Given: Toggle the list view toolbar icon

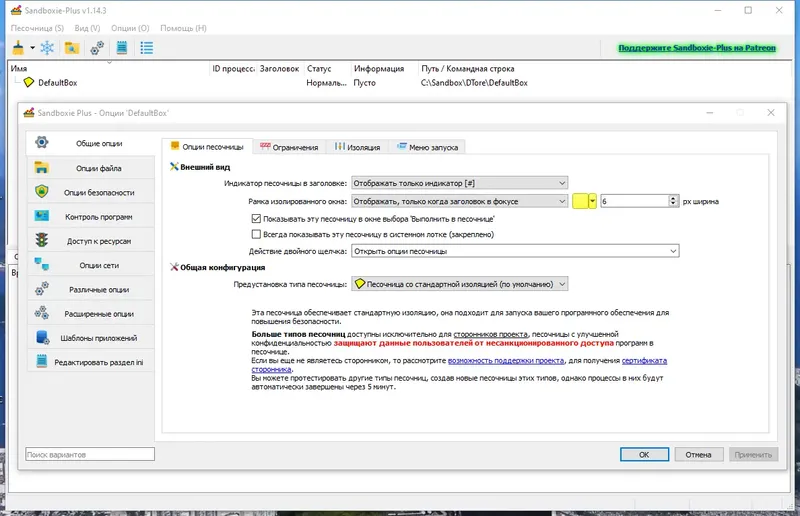Looking at the screenshot, I should click(146, 48).
